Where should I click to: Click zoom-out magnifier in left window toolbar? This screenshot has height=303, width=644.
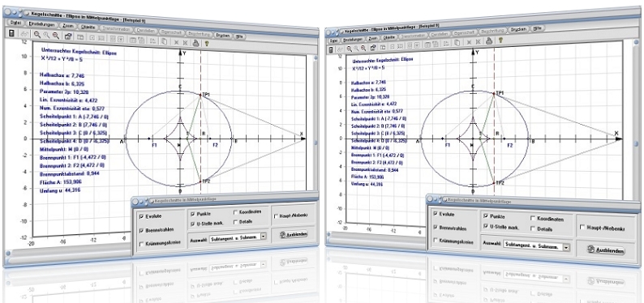55,36
